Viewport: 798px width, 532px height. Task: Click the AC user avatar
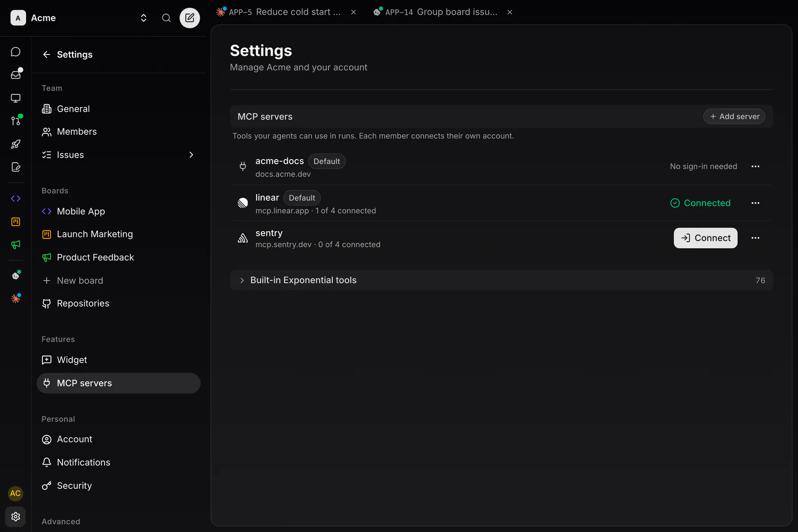16,493
